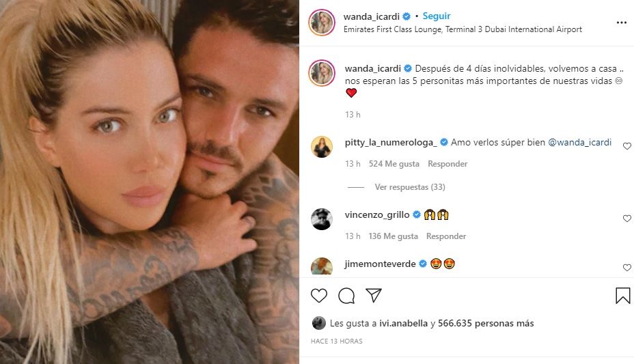Image resolution: width=634 pixels, height=364 pixels.
Task: Like the post with the heart icon
Action: pyautogui.click(x=318, y=296)
